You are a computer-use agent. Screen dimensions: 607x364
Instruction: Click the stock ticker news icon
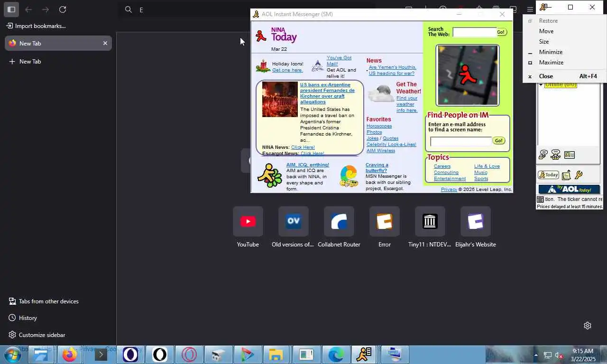pyautogui.click(x=540, y=200)
